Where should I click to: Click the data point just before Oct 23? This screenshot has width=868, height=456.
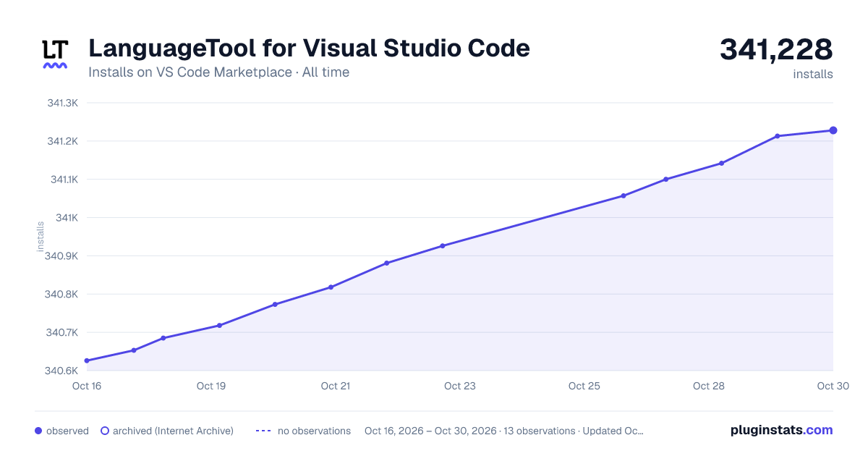click(x=443, y=246)
